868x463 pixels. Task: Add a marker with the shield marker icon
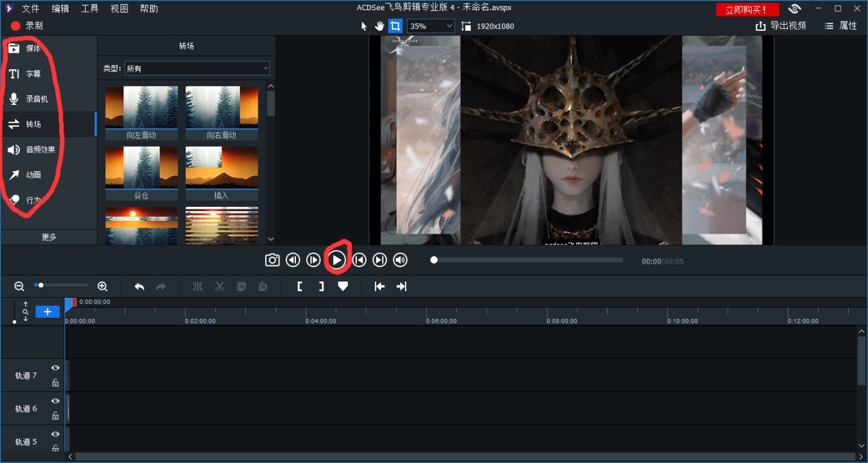tap(343, 286)
